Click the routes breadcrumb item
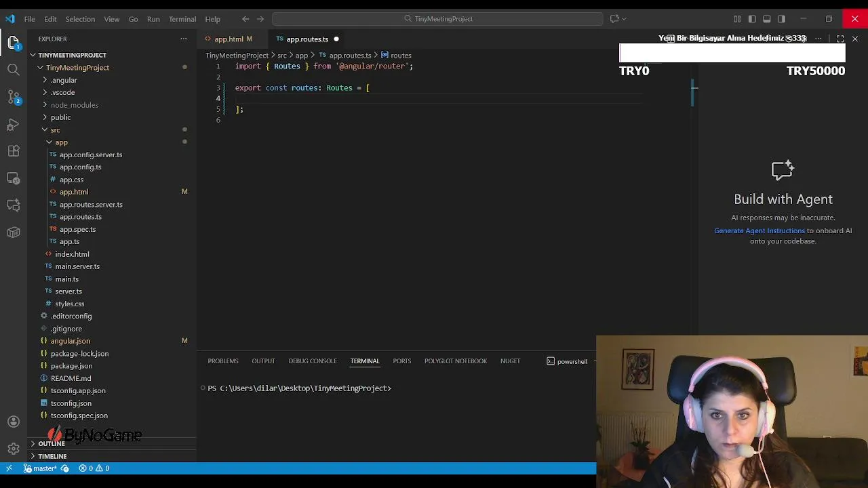868x488 pixels. [x=396, y=56]
